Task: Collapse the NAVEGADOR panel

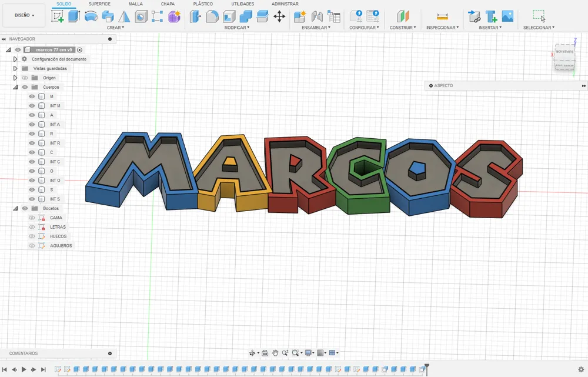Action: click(4, 39)
